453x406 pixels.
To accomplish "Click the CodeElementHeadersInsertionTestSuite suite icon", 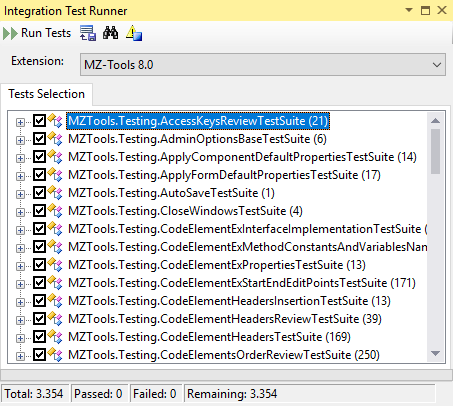I will coord(55,301).
